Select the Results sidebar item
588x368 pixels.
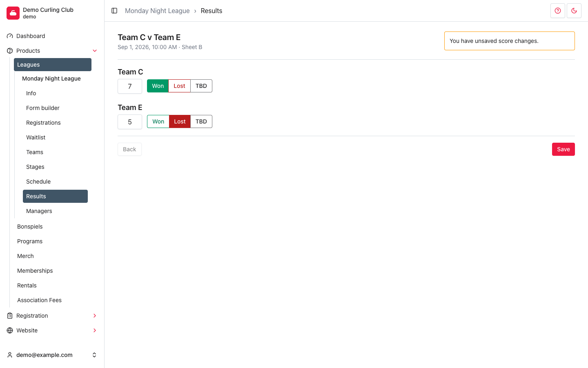[x=55, y=196]
